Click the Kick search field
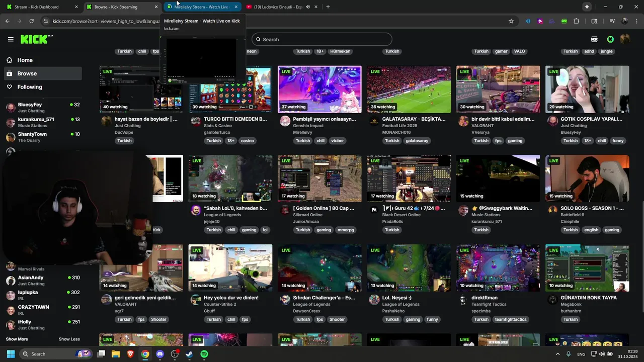Screen dimensions: 644x362 (322, 39)
